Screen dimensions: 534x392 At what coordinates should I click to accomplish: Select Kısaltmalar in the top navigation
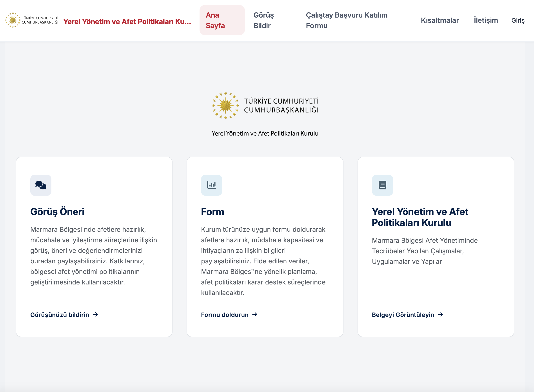pos(440,20)
